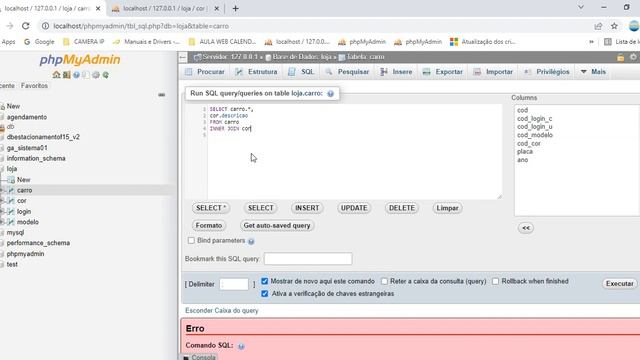This screenshot has width=640, height=360.
Task: Open the information_schema database
Action: point(36,158)
